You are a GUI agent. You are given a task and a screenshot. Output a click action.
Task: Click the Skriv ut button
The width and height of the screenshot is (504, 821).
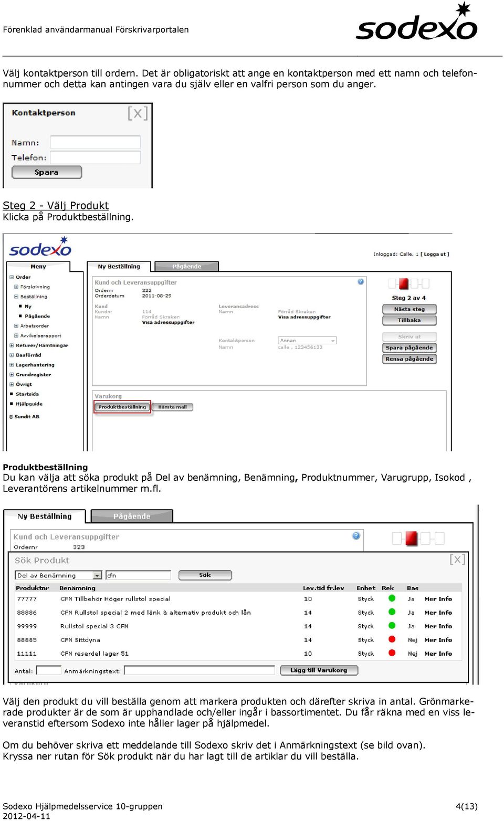click(x=409, y=336)
